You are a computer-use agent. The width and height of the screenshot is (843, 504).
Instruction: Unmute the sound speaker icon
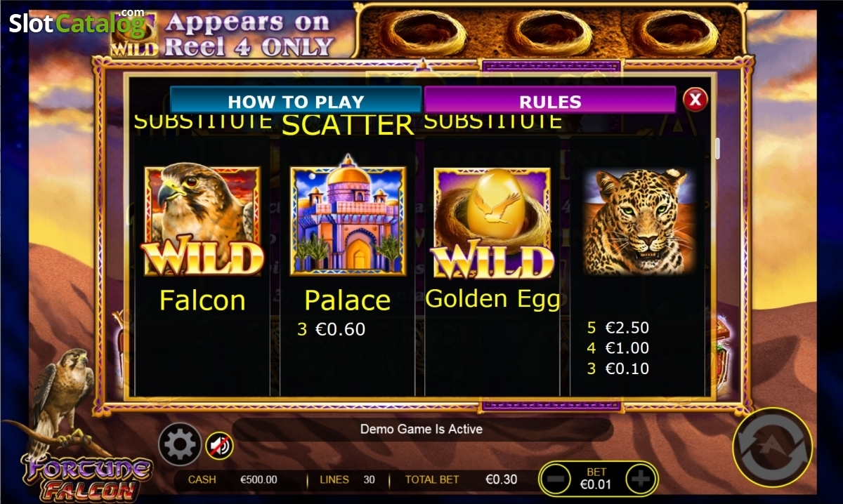(x=219, y=445)
